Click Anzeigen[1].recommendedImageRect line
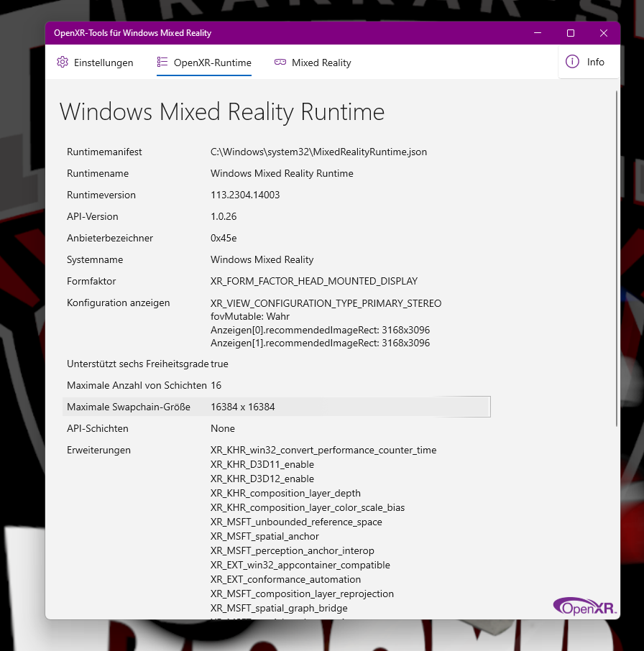644x651 pixels. (320, 343)
